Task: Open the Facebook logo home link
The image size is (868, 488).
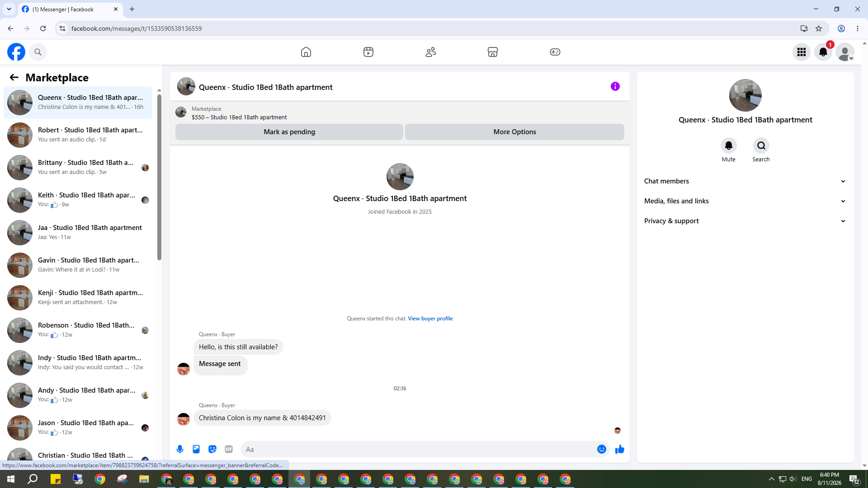Action: point(16,52)
